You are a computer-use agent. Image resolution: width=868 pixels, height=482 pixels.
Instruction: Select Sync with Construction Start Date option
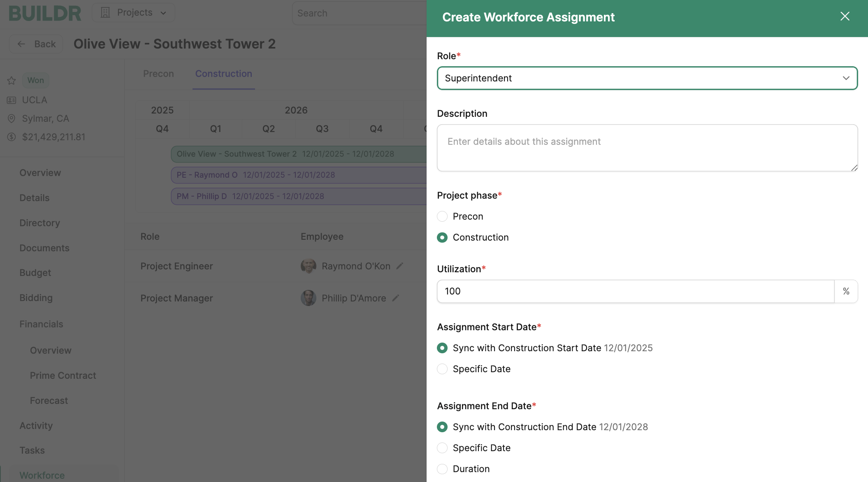pyautogui.click(x=442, y=348)
